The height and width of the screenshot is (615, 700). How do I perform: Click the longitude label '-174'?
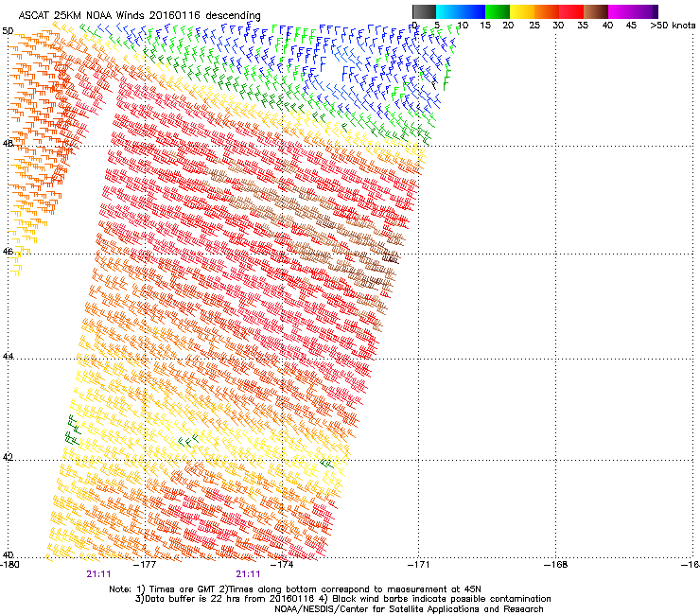coord(283,565)
